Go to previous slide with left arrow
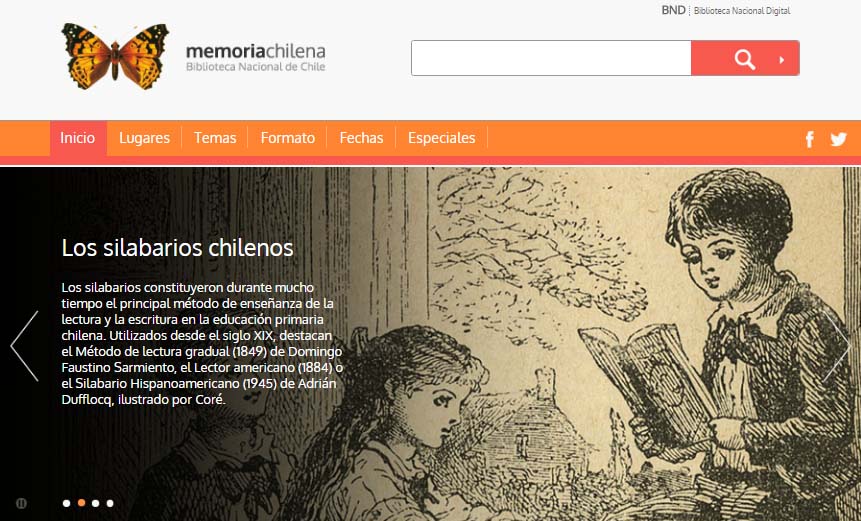The image size is (861, 521). [x=25, y=346]
